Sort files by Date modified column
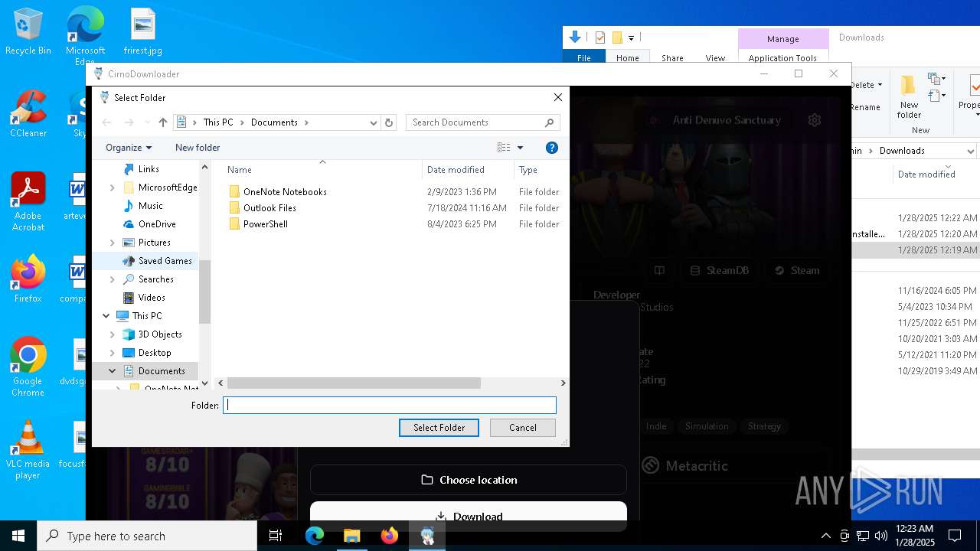Image resolution: width=980 pixels, height=551 pixels. (x=456, y=170)
